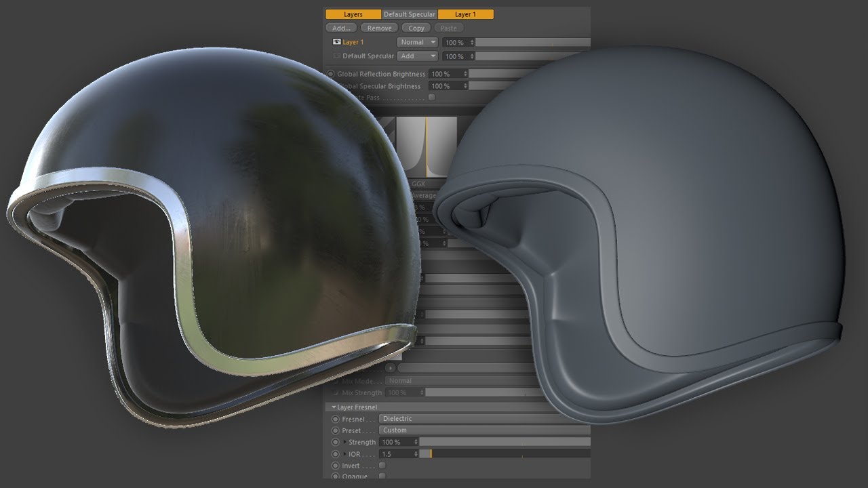Enable the Invert checkbox
This screenshot has width=868, height=488.
[x=382, y=466]
